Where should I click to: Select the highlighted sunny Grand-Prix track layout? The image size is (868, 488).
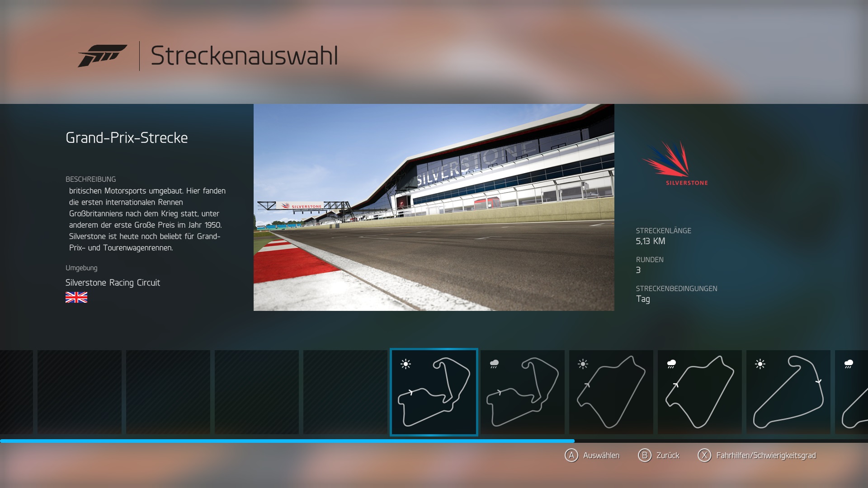[x=434, y=392]
